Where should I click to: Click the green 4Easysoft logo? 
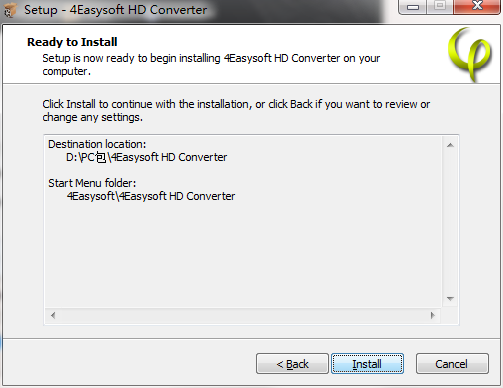coord(469,54)
